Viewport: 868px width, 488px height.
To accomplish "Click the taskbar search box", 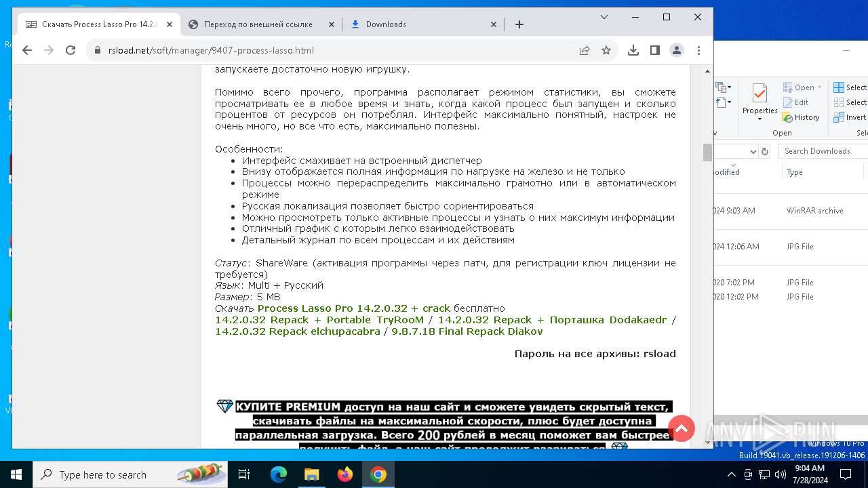I will 131,474.
